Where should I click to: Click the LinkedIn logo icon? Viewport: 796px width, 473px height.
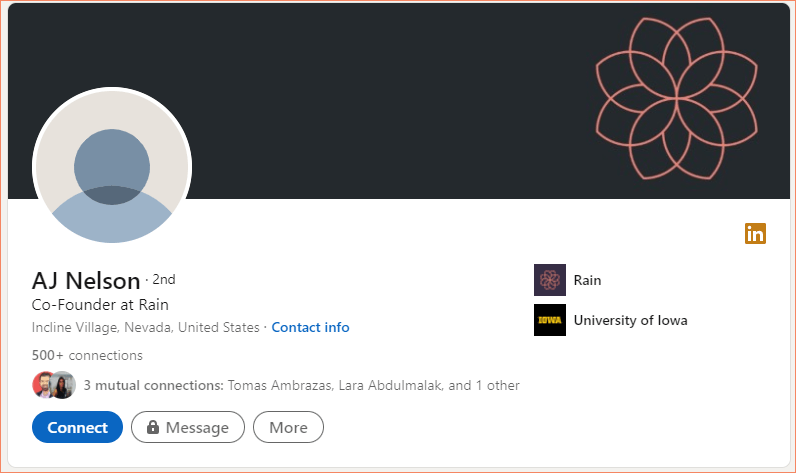click(755, 233)
